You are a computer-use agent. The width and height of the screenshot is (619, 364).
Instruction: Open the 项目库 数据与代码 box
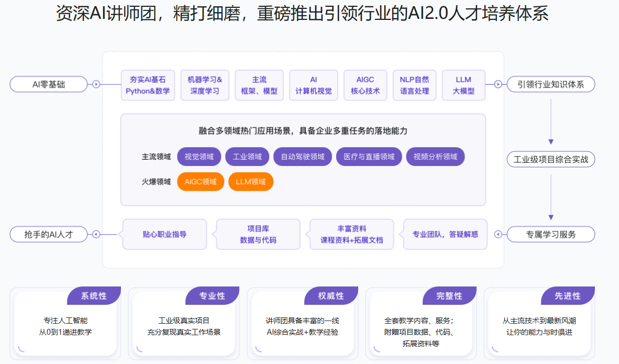click(258, 234)
